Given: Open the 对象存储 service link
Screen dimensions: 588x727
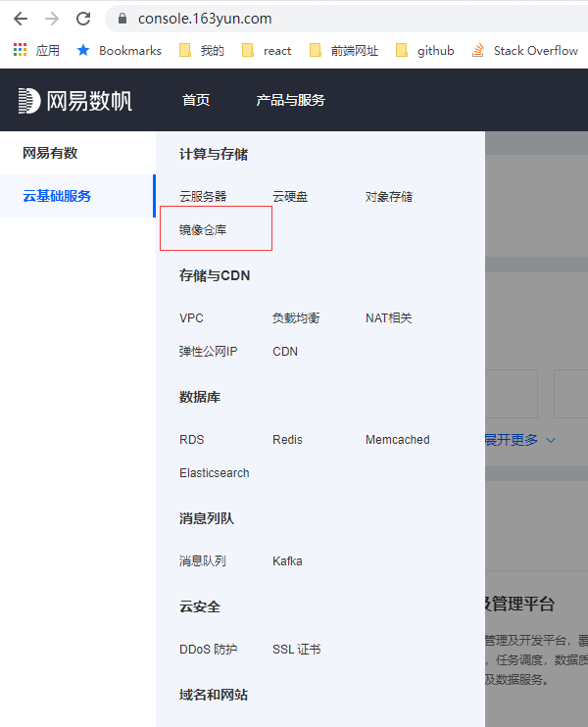Looking at the screenshot, I should coord(389,197).
